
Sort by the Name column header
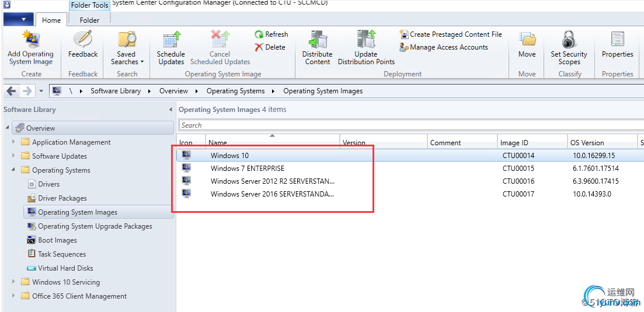(x=273, y=142)
